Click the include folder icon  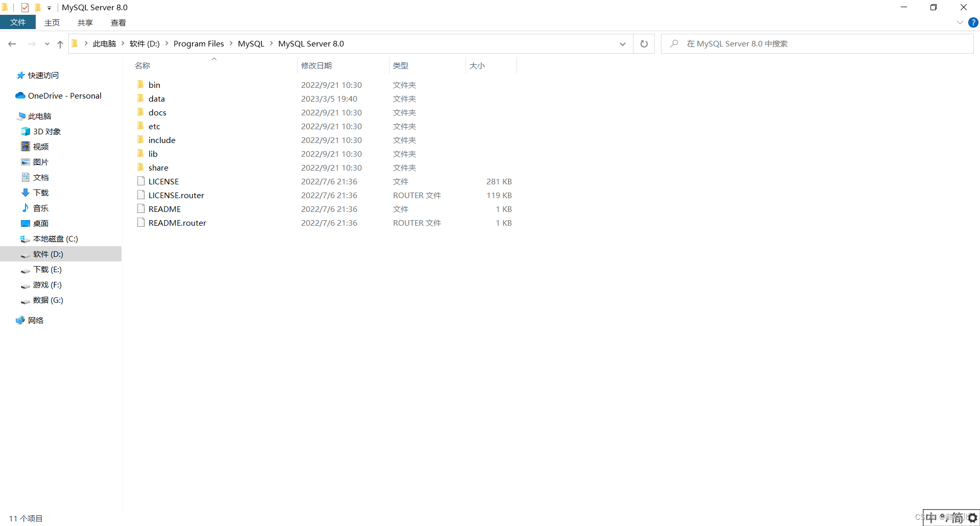pos(140,139)
